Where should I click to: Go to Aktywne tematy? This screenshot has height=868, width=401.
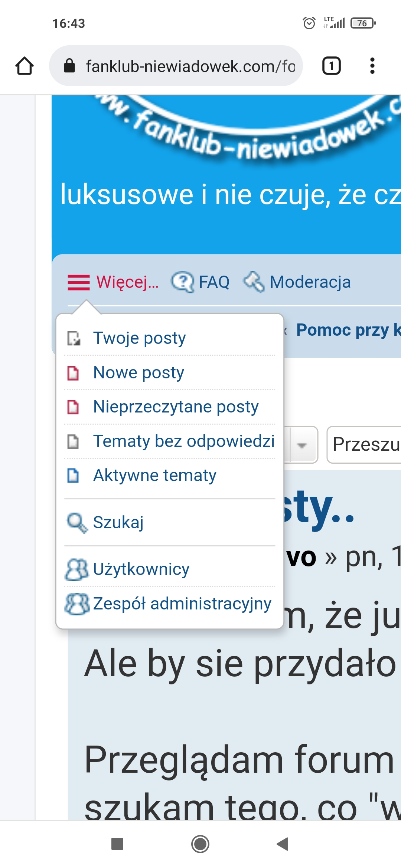tap(154, 475)
